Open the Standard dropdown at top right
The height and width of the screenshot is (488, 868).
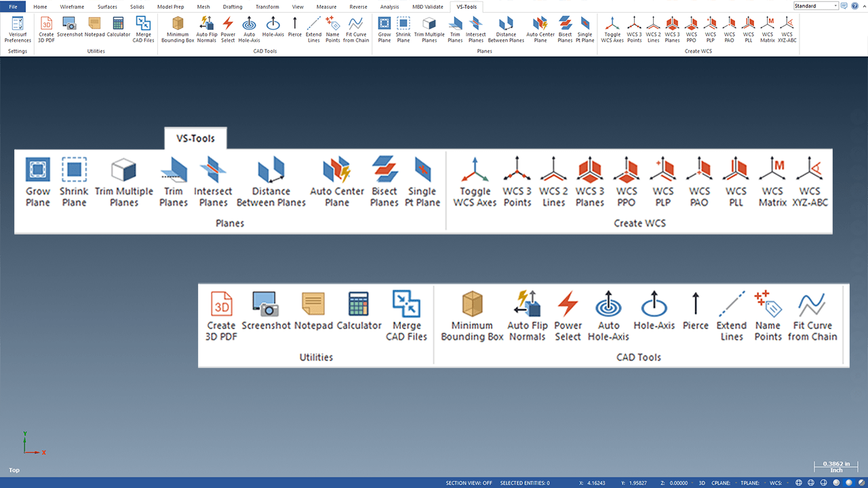[x=816, y=5]
